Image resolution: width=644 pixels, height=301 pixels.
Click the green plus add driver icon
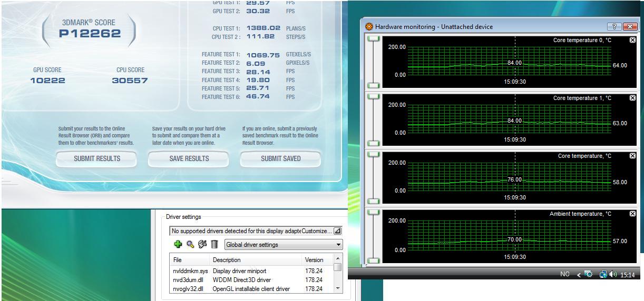(178, 245)
